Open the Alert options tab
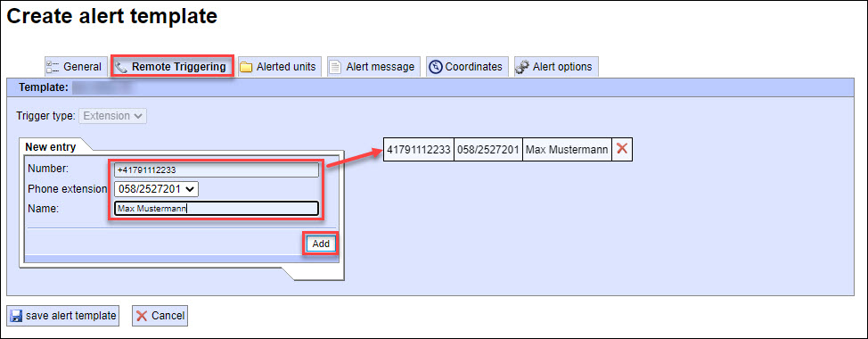This screenshot has height=339, width=868. pos(556,67)
